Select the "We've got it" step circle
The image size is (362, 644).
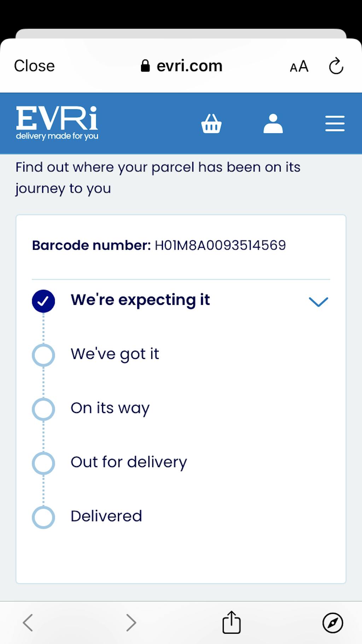(x=43, y=355)
